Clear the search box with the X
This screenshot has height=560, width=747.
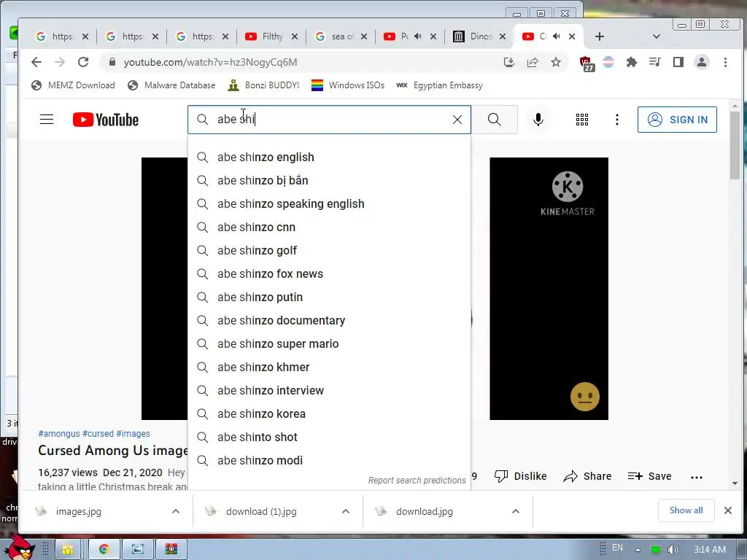pos(457,120)
